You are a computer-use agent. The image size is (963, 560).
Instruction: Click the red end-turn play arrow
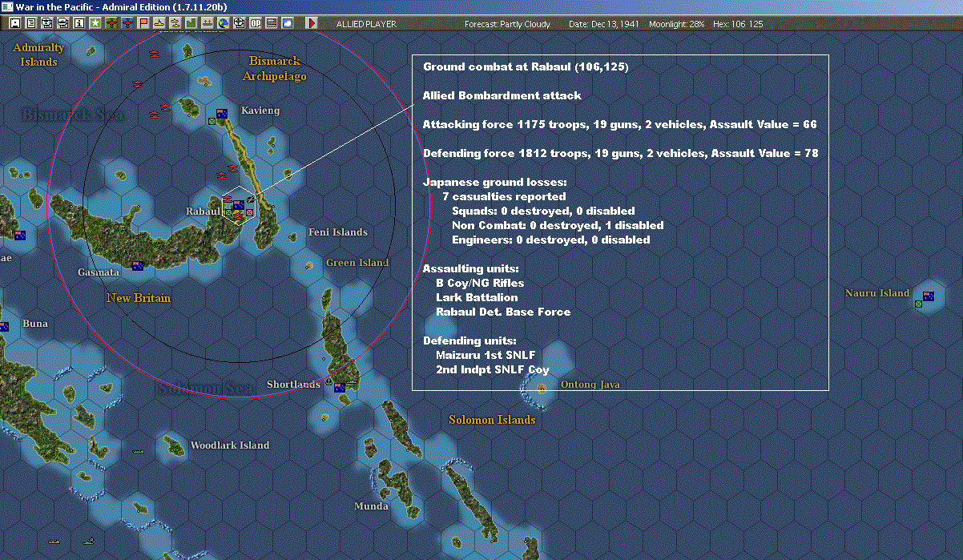pyautogui.click(x=312, y=24)
